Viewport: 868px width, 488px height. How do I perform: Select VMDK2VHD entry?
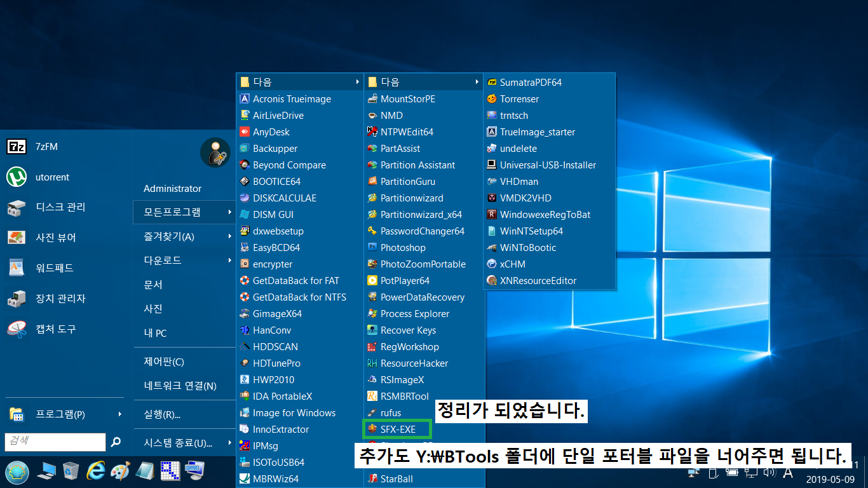click(549, 198)
